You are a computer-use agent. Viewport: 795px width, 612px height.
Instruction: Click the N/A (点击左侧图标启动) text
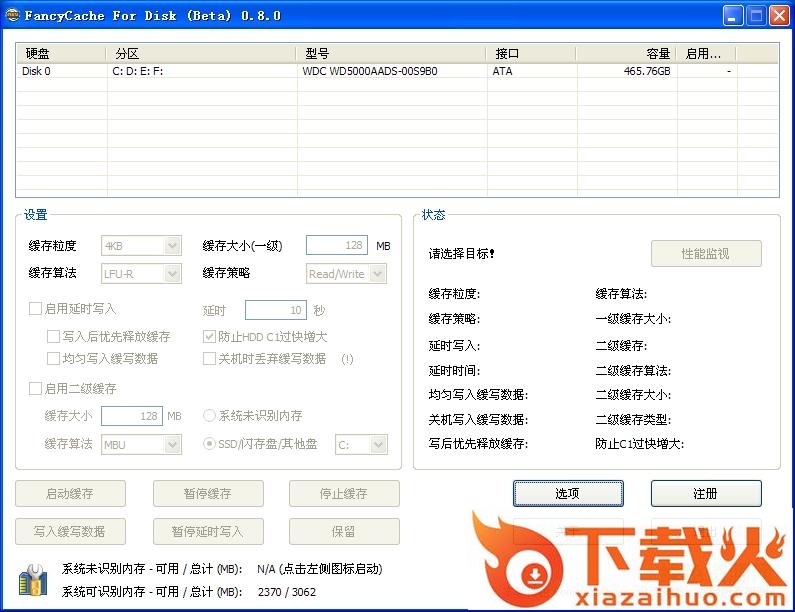pyautogui.click(x=320, y=569)
